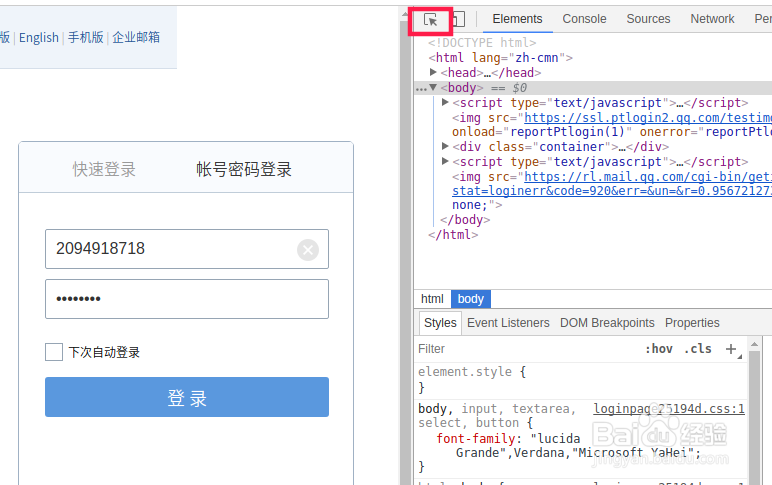This screenshot has width=772, height=485.
Task: Select body in the breadcrumb bar
Action: (471, 299)
